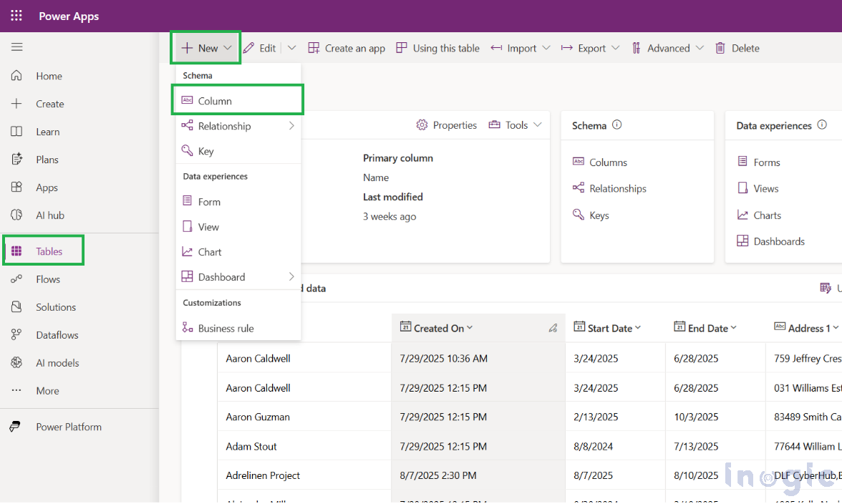Choose View from the New menu
842x504 pixels.
click(238, 226)
